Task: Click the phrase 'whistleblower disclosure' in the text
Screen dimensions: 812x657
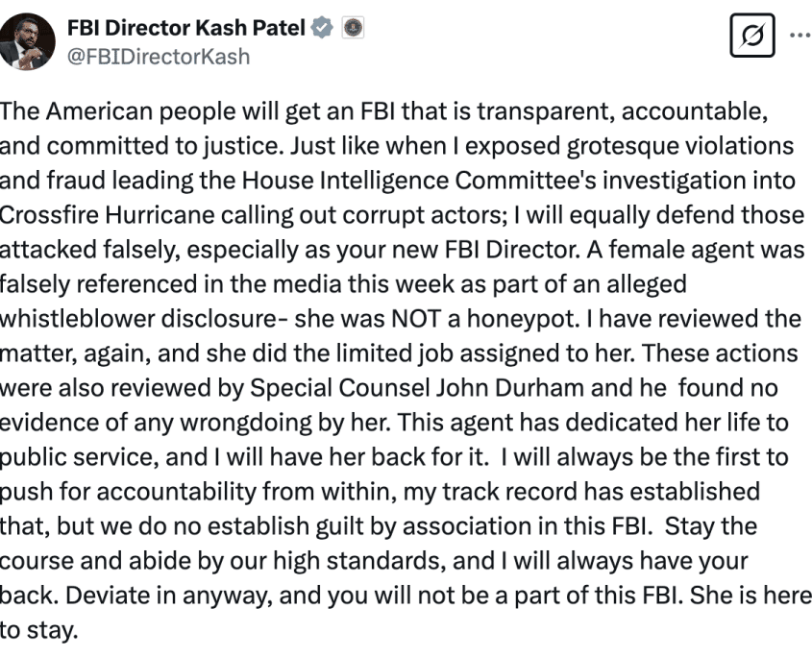Action: pos(146,319)
